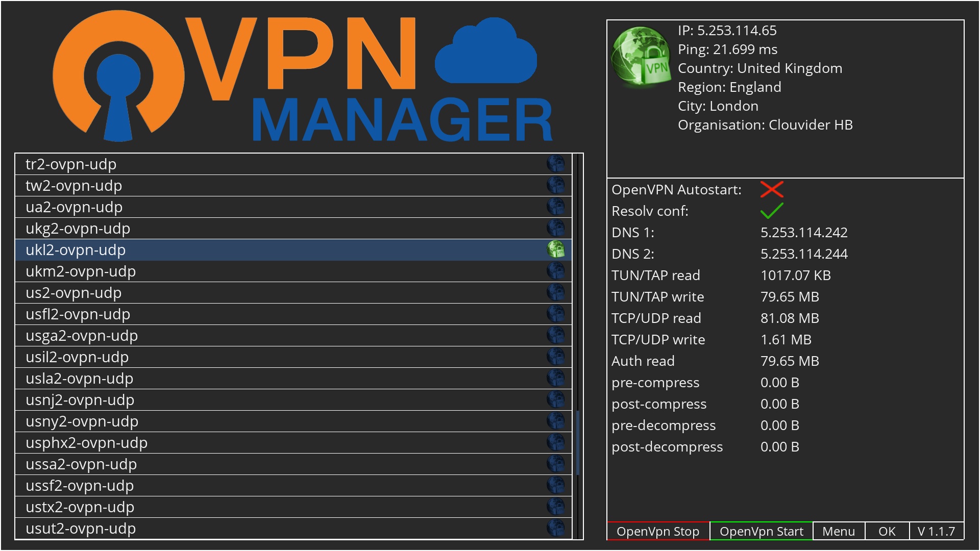
Task: Click globe icon on ukg2-ovpn-udp row
Action: [x=556, y=228]
